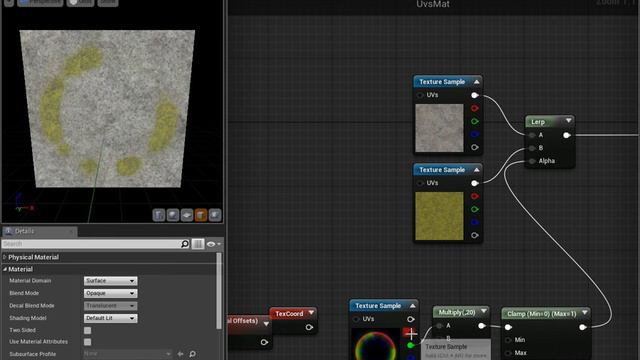Click the Clamp node output pin
Image resolution: width=640 pixels, height=360 pixels.
(x=582, y=327)
